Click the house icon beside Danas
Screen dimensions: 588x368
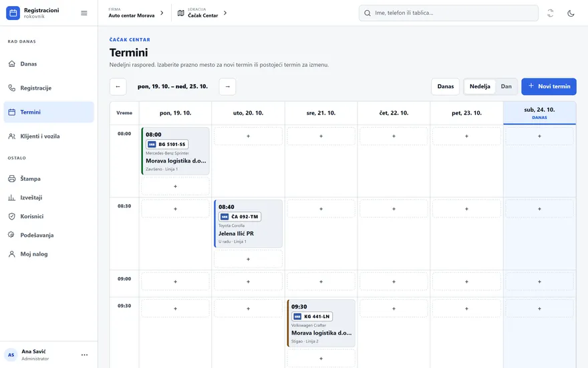pos(12,64)
